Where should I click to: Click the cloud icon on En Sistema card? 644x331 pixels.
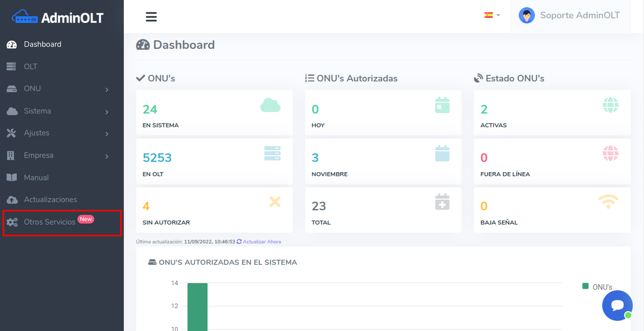pos(270,105)
